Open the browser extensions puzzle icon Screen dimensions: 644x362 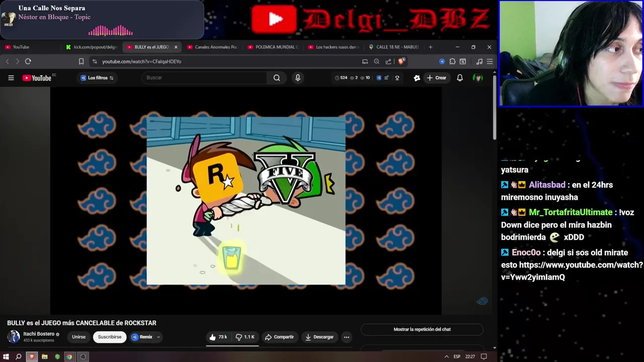pos(452,61)
